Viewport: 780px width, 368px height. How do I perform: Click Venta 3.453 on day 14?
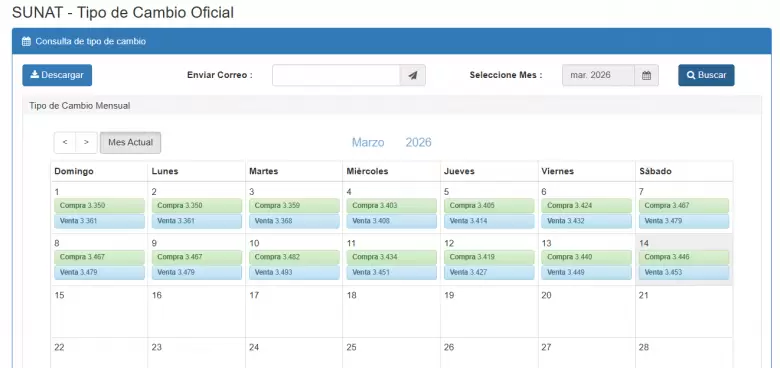click(684, 273)
